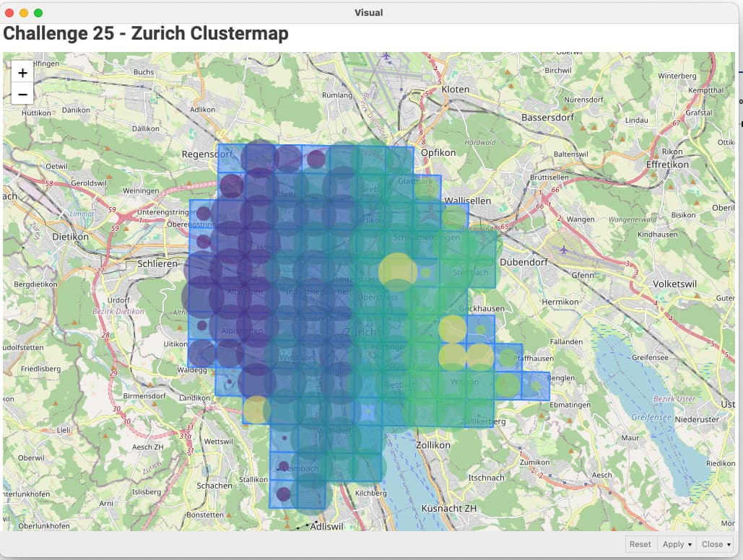743x560 pixels.
Task: Open the Close dropdown menu
Action: tap(716, 544)
